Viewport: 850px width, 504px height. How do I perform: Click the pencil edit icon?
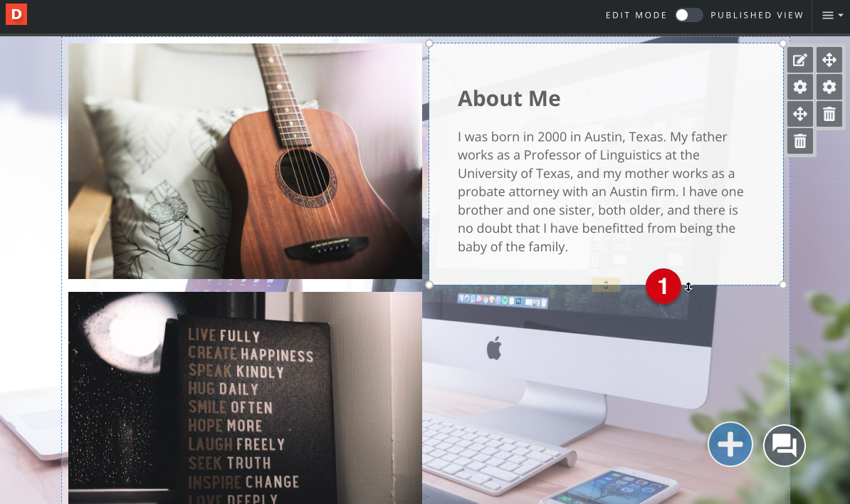coord(800,60)
